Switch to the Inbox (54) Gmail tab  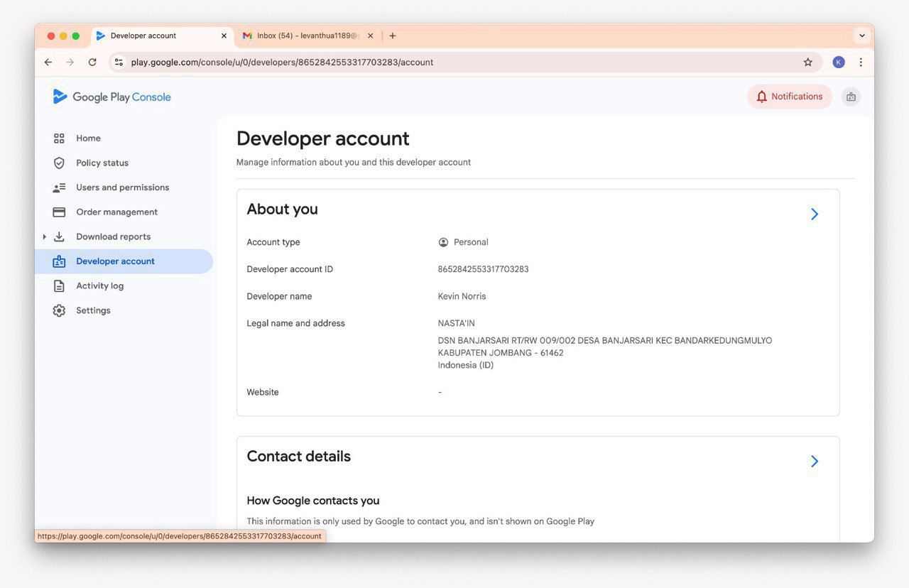pyautogui.click(x=308, y=36)
